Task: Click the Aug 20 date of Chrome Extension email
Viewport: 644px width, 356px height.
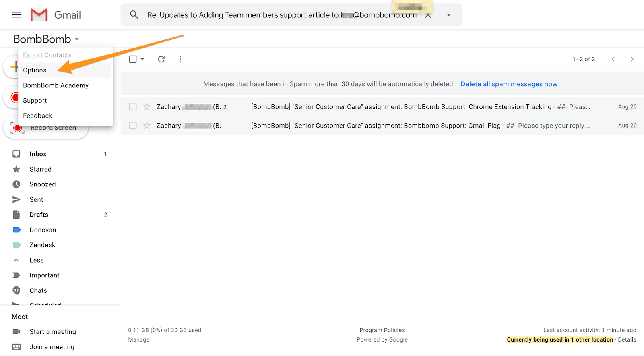Action: coord(627,107)
